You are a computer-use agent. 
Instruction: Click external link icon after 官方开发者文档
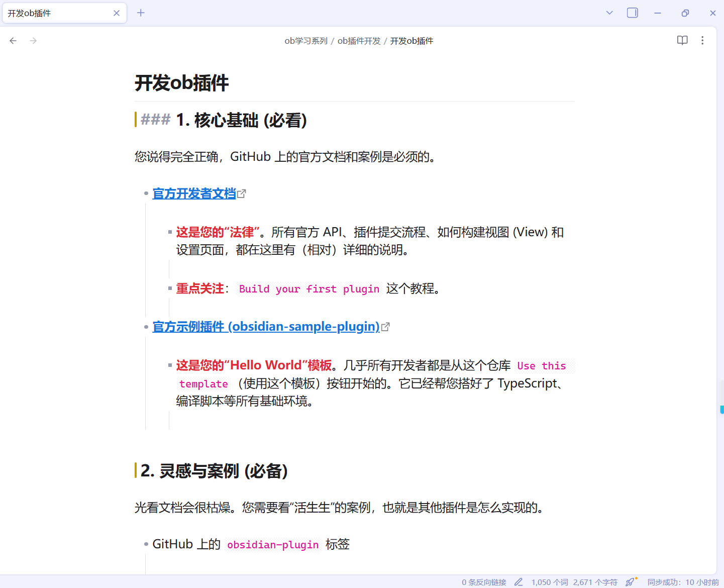[242, 193]
